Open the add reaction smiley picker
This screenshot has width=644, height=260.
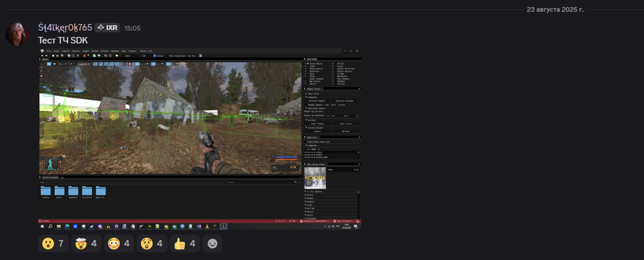(212, 244)
